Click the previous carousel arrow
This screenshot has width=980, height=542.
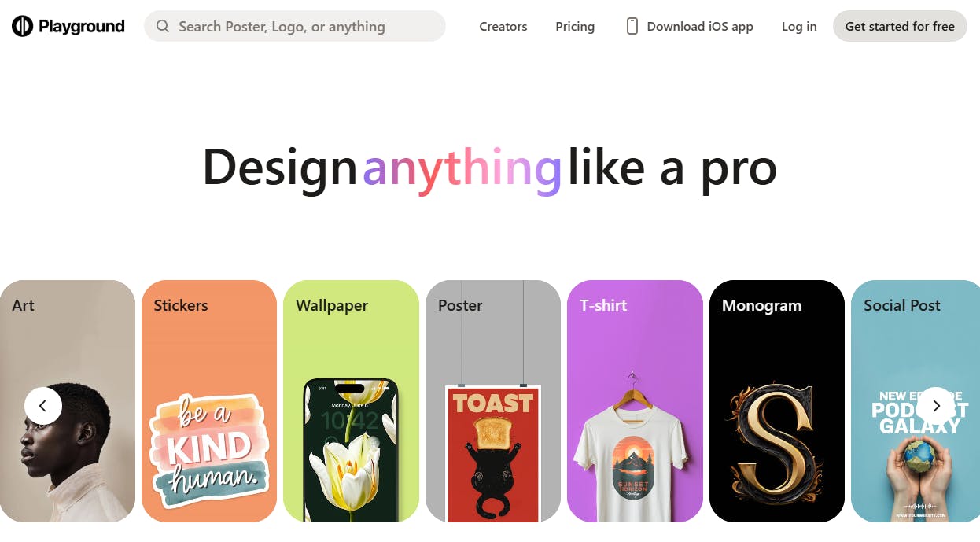(43, 406)
